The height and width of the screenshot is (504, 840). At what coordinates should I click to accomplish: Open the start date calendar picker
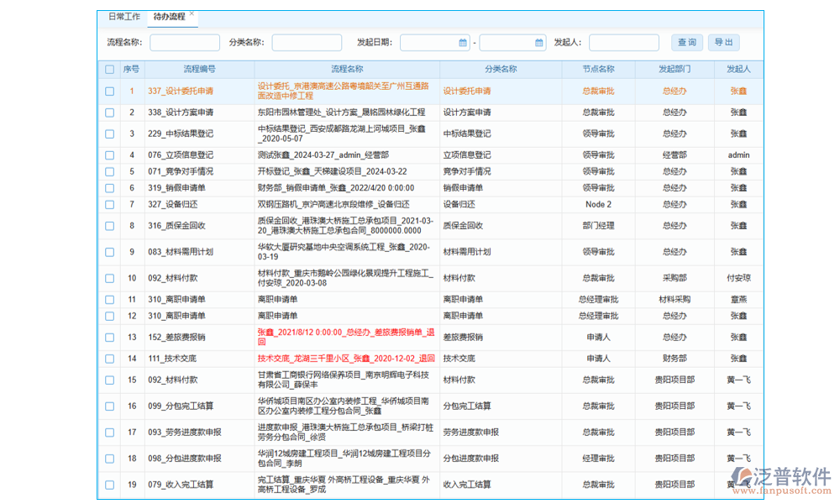[x=463, y=43]
